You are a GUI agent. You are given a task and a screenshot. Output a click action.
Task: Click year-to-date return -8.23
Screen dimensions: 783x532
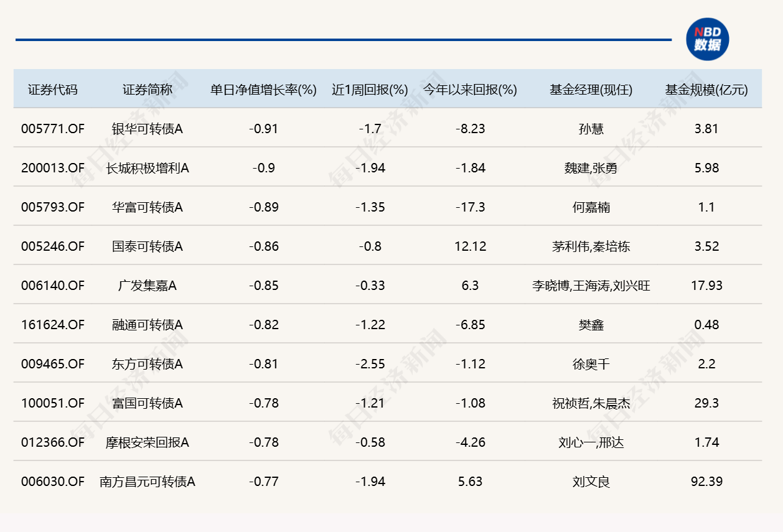470,129
